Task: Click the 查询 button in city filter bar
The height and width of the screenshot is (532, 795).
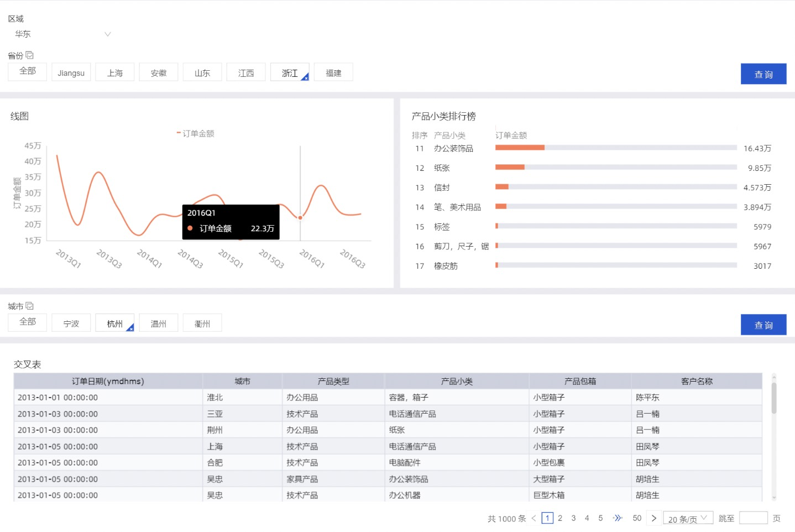Action: tap(763, 325)
